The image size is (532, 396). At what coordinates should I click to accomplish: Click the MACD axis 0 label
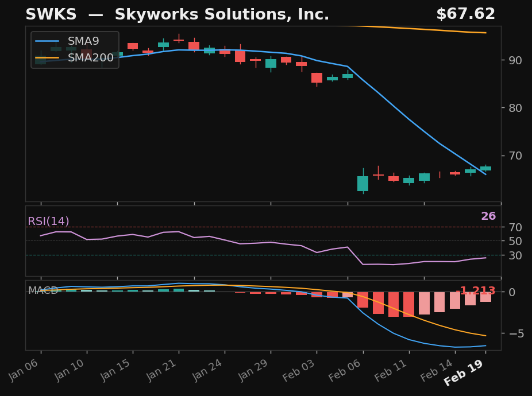(x=512, y=292)
